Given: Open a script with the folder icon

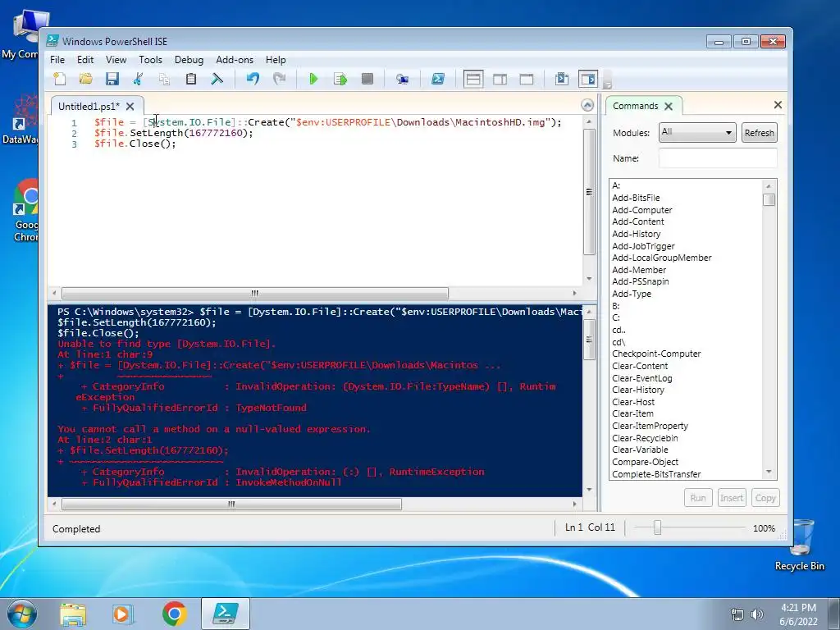Looking at the screenshot, I should (x=85, y=80).
